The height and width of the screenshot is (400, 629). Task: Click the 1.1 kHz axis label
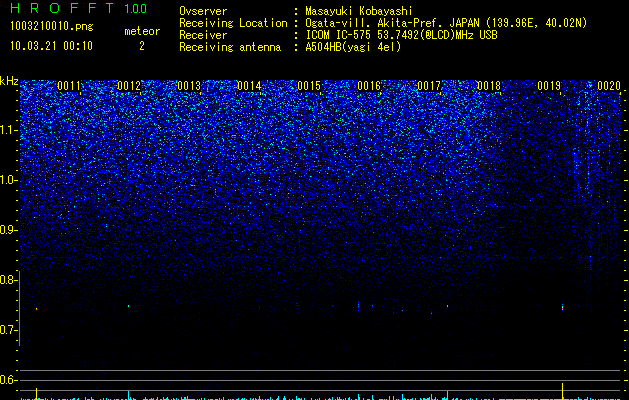coord(9,130)
